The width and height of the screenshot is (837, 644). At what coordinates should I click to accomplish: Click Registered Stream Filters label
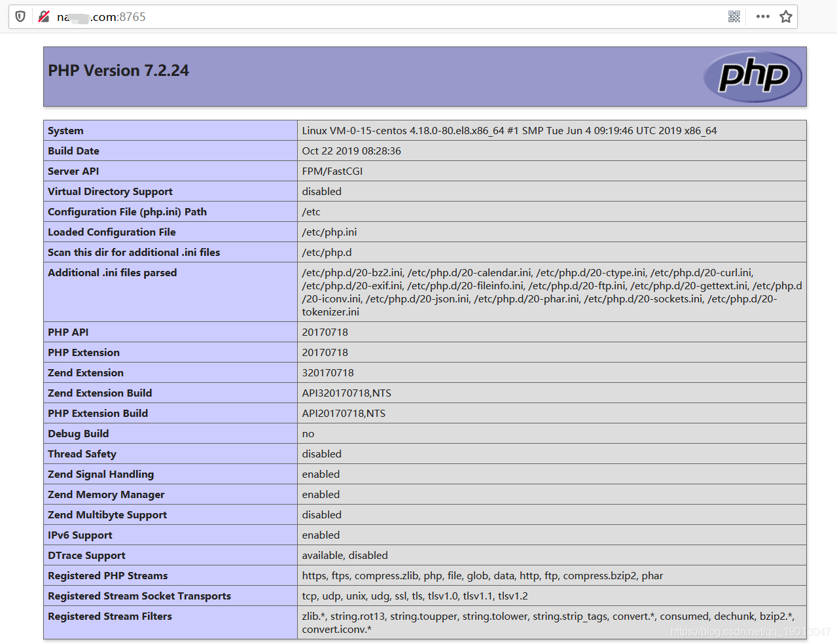point(110,617)
